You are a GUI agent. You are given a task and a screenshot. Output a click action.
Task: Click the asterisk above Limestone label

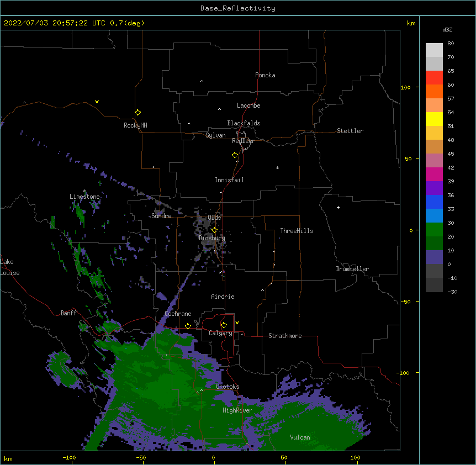(84, 191)
